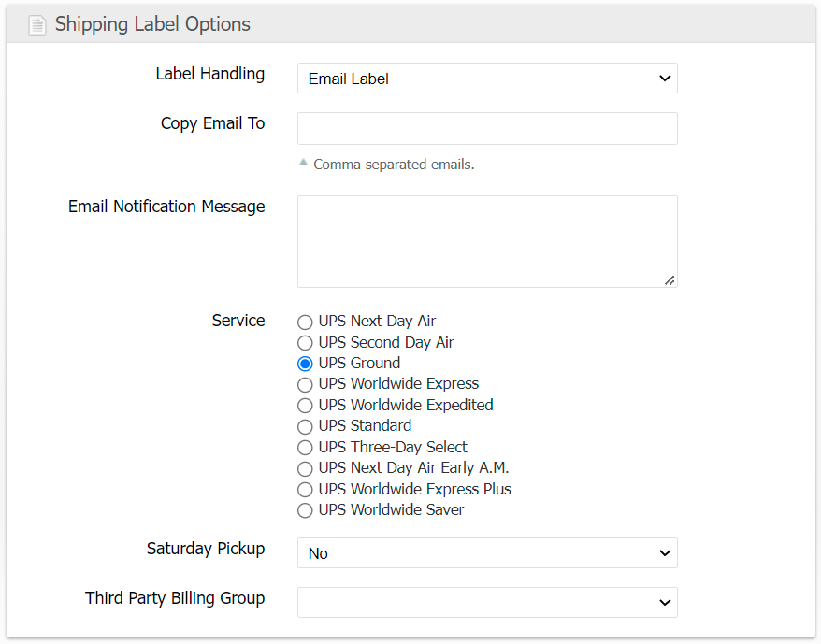The height and width of the screenshot is (644, 821).
Task: Select UPS Second Day Air service
Action: [x=305, y=343]
